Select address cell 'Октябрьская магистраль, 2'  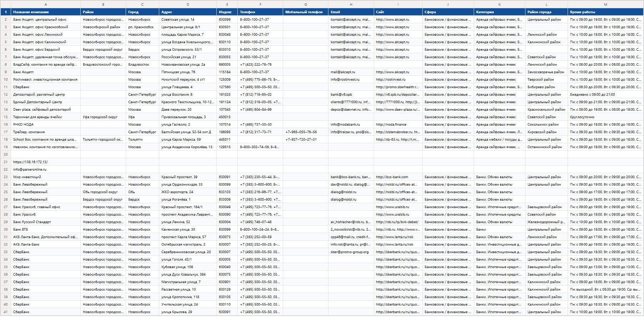(188, 245)
